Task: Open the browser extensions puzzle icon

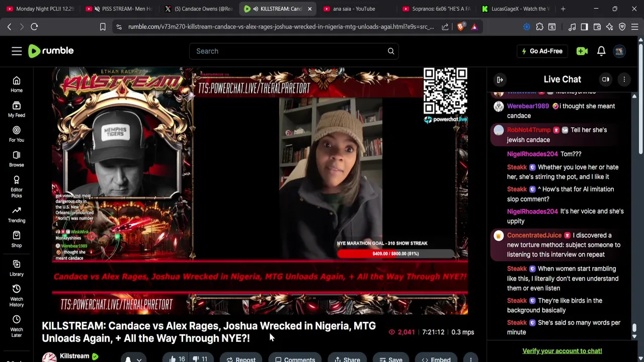Action: click(539, 27)
